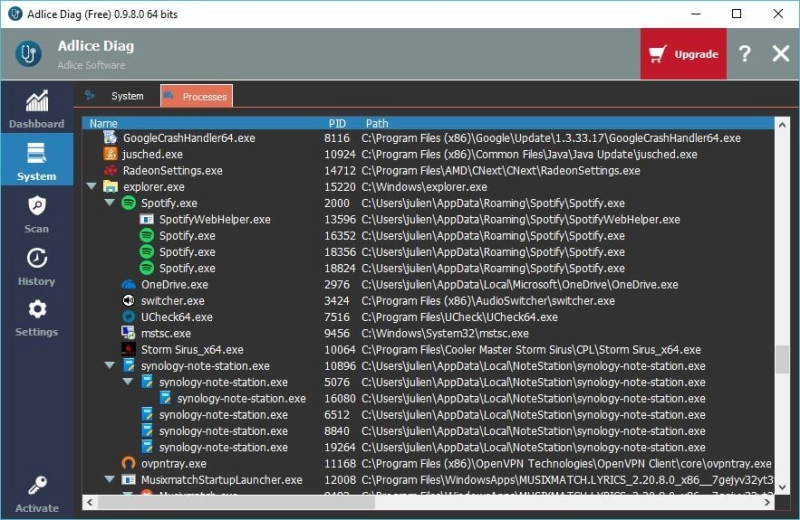This screenshot has width=800, height=520.
Task: Click the Upgrade cart button
Action: tap(683, 54)
